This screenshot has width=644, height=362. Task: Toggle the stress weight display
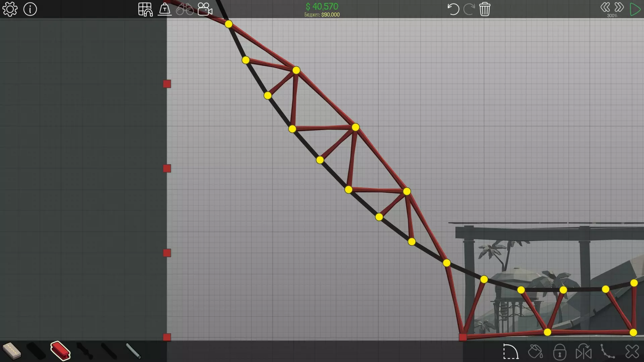click(x=165, y=9)
